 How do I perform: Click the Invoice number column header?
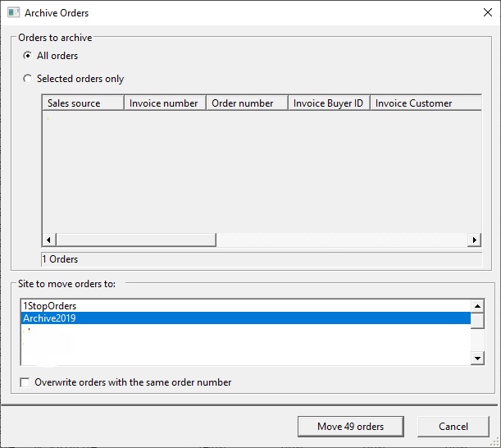click(165, 103)
